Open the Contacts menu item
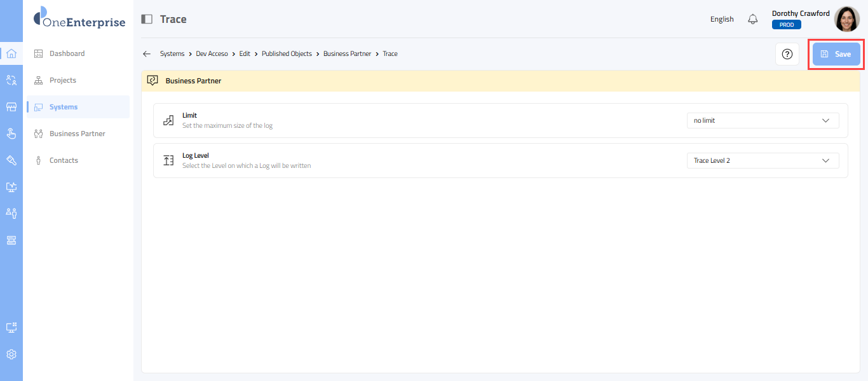Viewport: 868px width, 381px height. (x=64, y=160)
